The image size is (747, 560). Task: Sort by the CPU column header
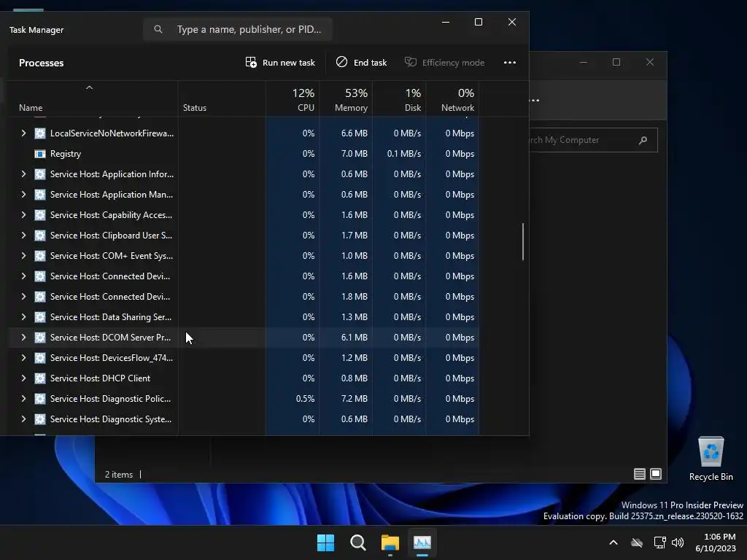click(x=293, y=98)
